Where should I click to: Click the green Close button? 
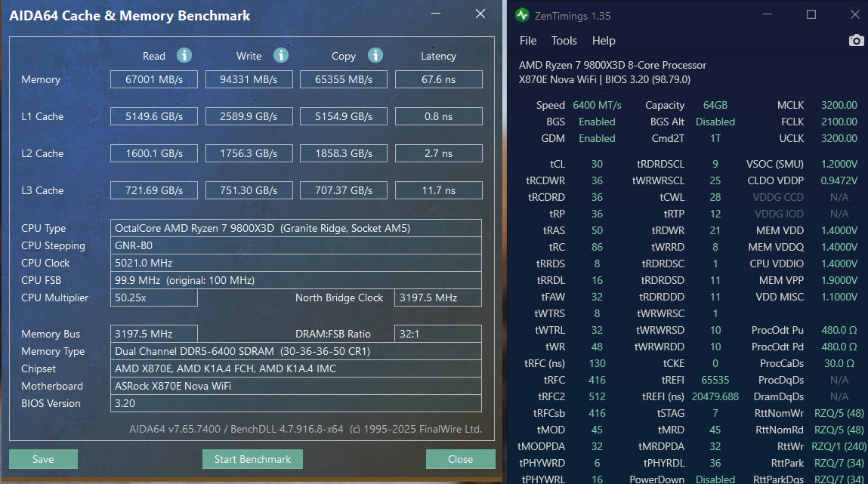461,459
